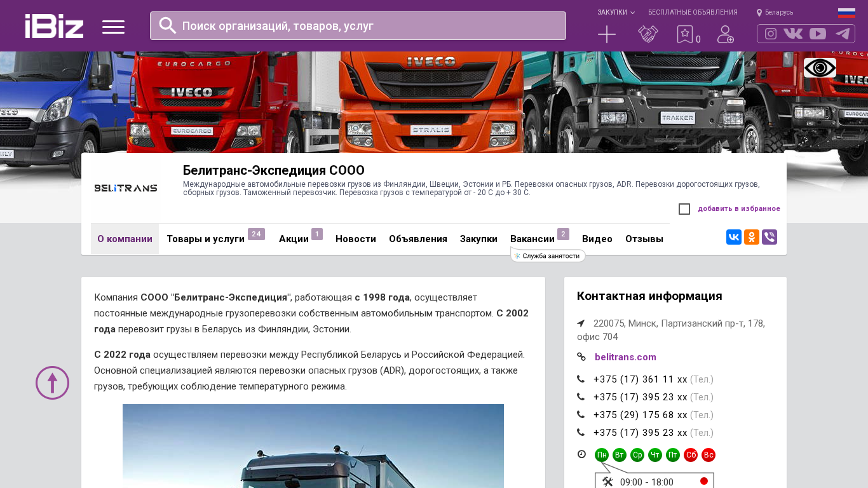This screenshot has width=868, height=488.
Task: Check the добавить в избранное checkbox
Action: 684,209
